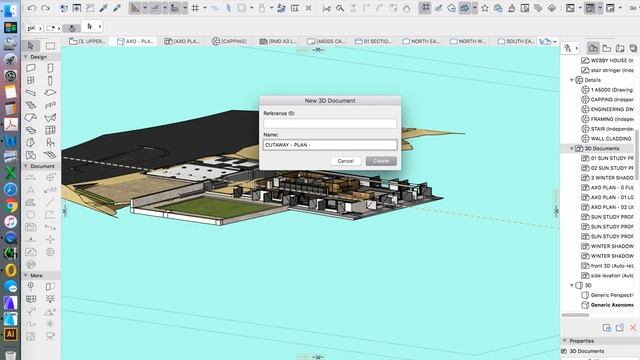The image size is (640, 360).
Task: Collapse the More toolbox section
Action: (26, 276)
